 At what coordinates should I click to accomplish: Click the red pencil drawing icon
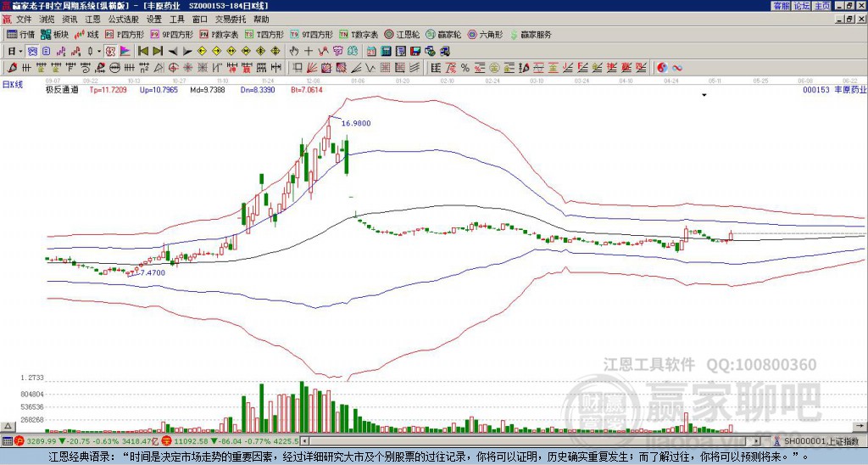12,68
